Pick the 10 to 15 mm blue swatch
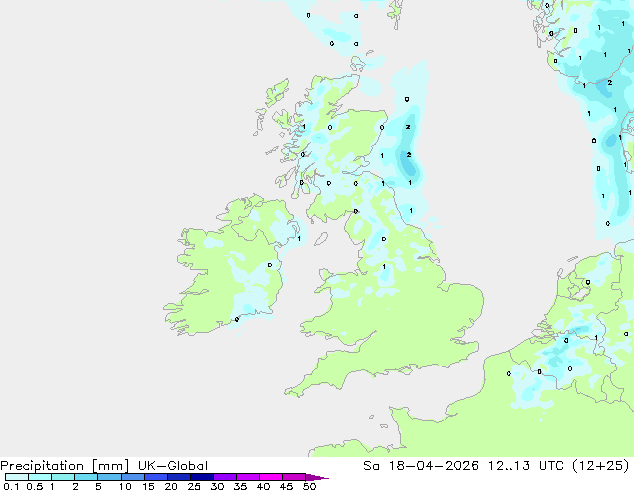The image size is (634, 490). click(x=133, y=477)
